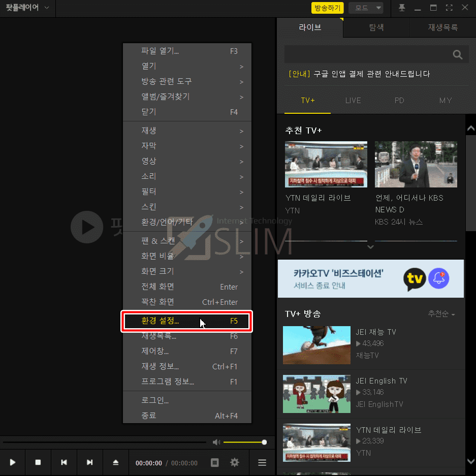Select 꽉찬 화면 menu item
Image resolution: width=476 pixels, height=476 pixels.
pos(187,302)
